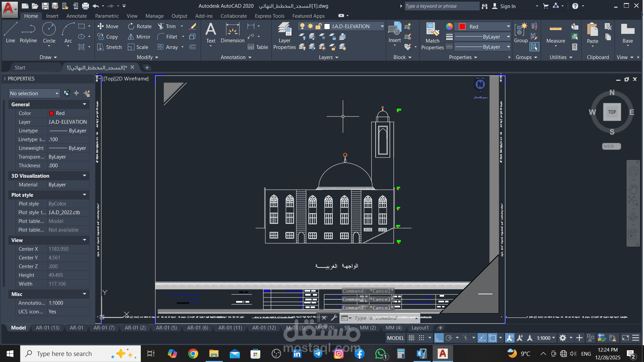Start the Rotate command
This screenshot has height=362, width=644.
click(140, 26)
